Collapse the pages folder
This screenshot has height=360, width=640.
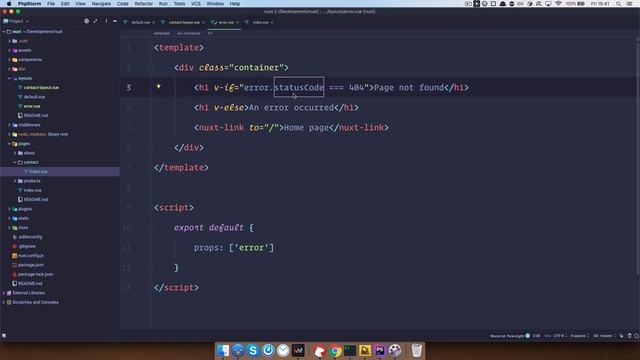[9, 144]
